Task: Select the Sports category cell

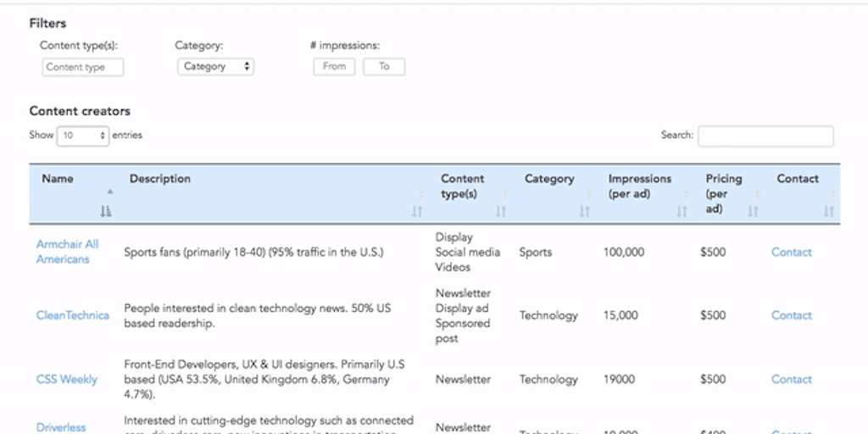Action: click(536, 253)
